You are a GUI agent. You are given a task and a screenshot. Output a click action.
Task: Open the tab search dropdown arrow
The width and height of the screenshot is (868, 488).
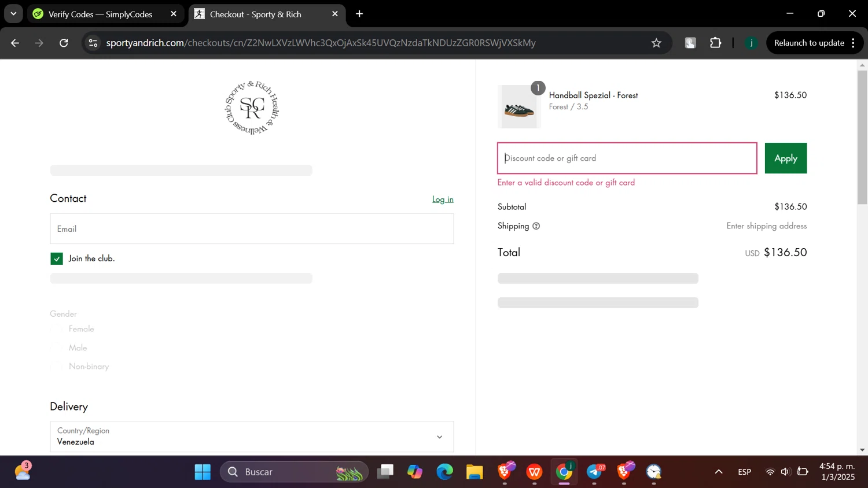[x=13, y=13]
